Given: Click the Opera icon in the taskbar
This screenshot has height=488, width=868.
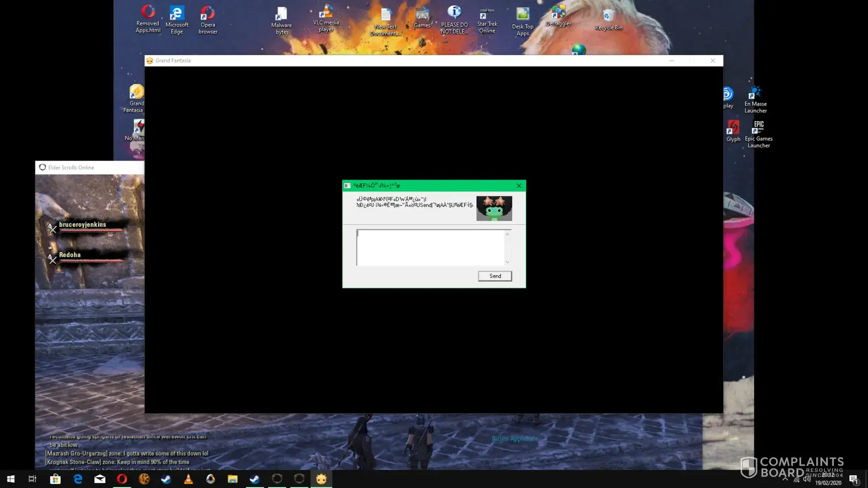Looking at the screenshot, I should 122,479.
